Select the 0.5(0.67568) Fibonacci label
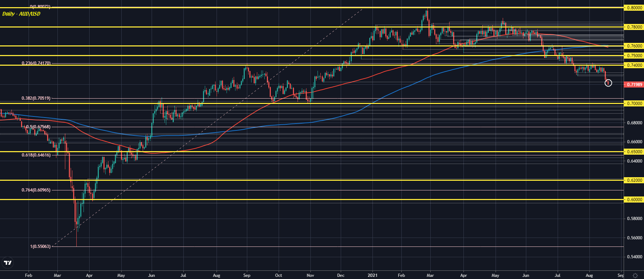Screen dimensions: 644x279 point(38,127)
